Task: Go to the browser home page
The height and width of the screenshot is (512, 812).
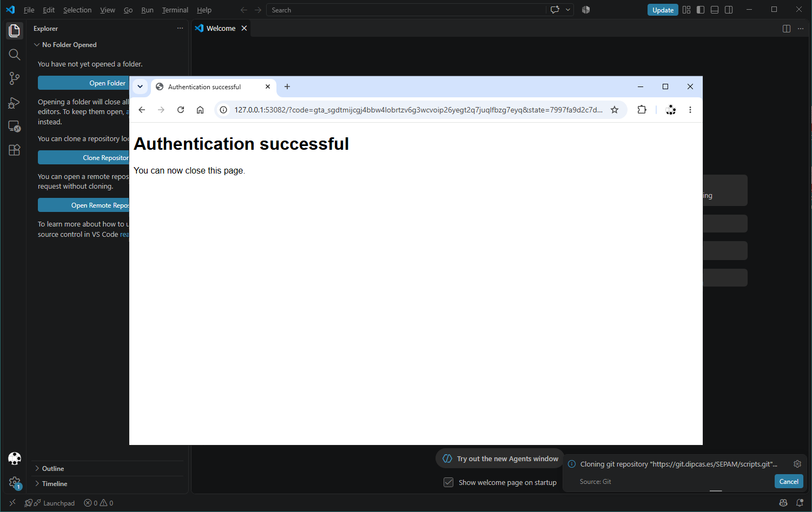Action: [x=200, y=110]
